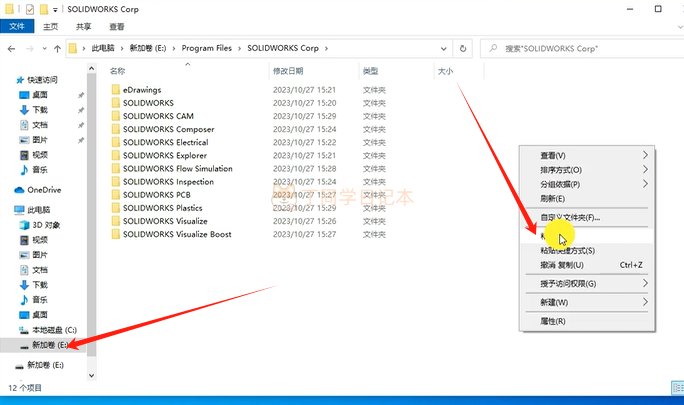The width and height of the screenshot is (684, 405).
Task: Open the eDrawings folder icon
Action: [116, 90]
